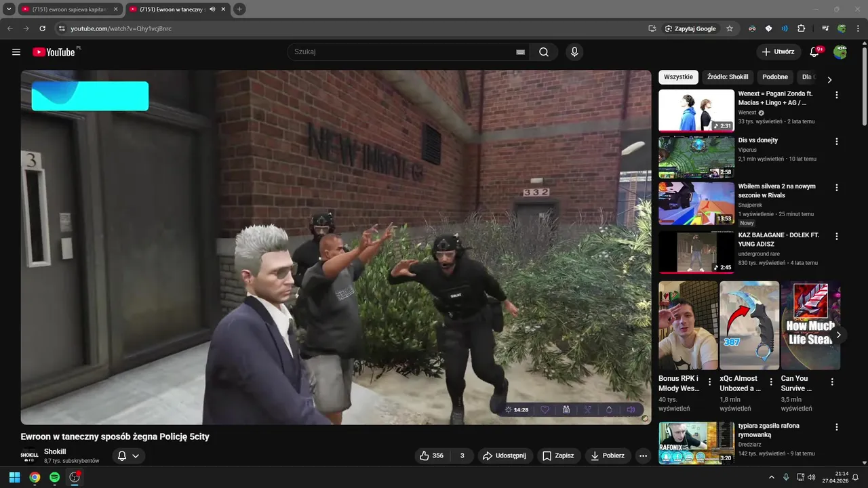Open the taskbar clock showing 21:14
This screenshot has height=488, width=868.
coord(835,477)
